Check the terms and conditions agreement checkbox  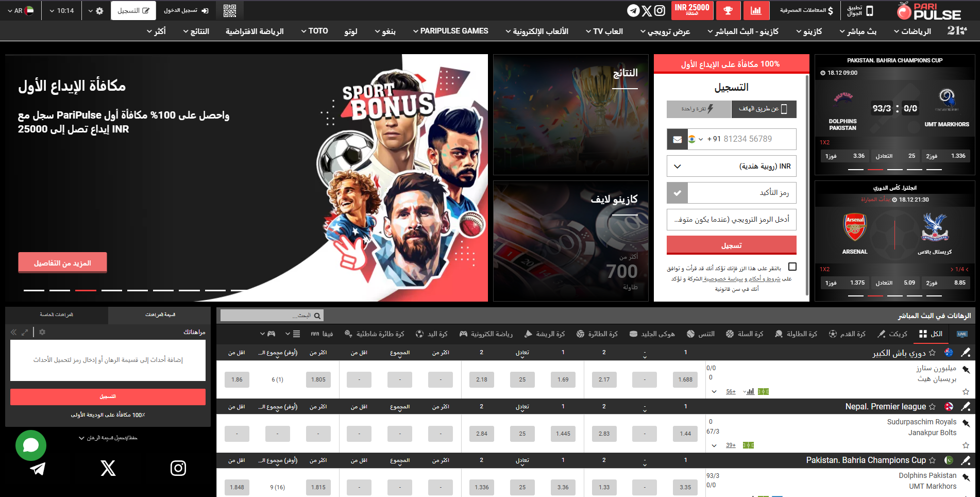point(792,267)
